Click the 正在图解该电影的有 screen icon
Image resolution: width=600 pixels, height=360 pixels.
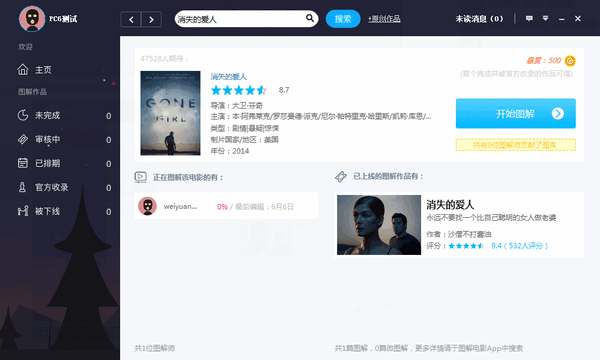pos(140,177)
